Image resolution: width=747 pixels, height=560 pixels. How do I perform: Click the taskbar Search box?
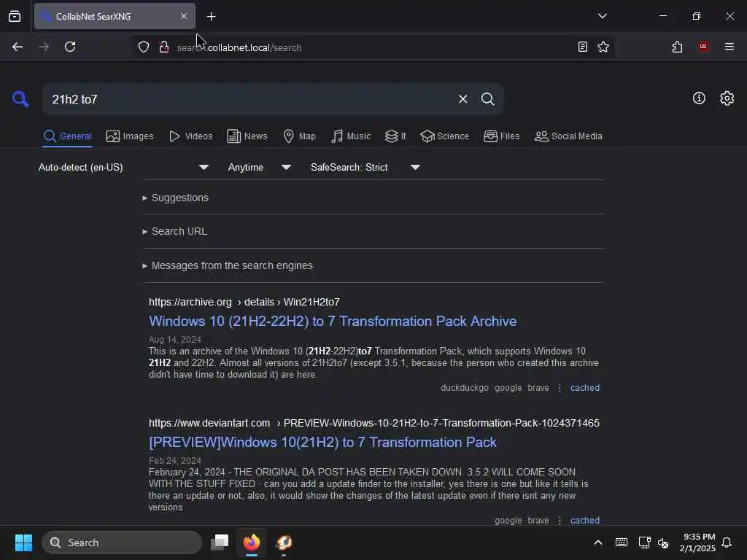[x=122, y=542]
